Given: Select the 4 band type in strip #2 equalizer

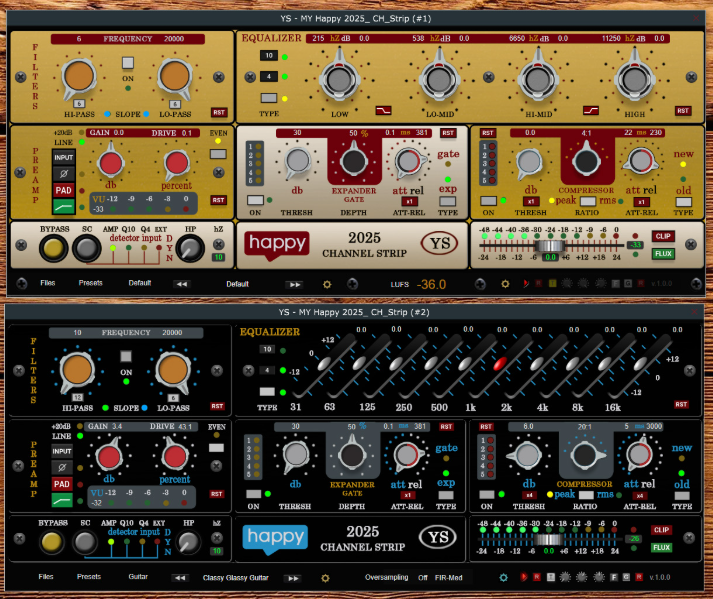Looking at the screenshot, I should [267, 370].
